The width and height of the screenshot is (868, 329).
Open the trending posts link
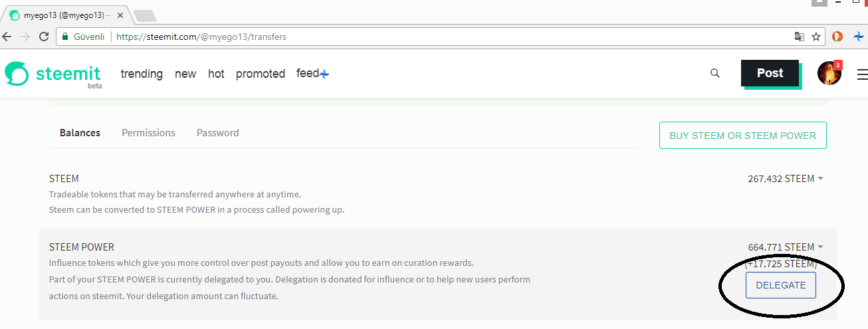click(x=142, y=74)
